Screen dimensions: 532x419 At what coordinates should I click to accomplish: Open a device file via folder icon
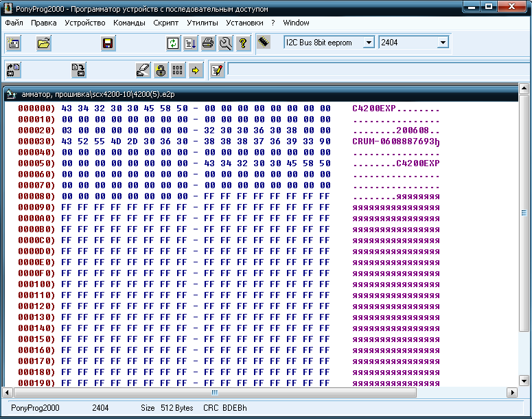[x=44, y=43]
